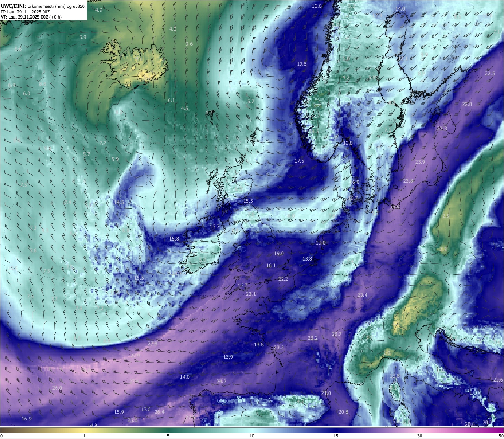Screen dimensions: 504x439
Task: Click the 0 tick on colour scale
Action: tap(2, 436)
